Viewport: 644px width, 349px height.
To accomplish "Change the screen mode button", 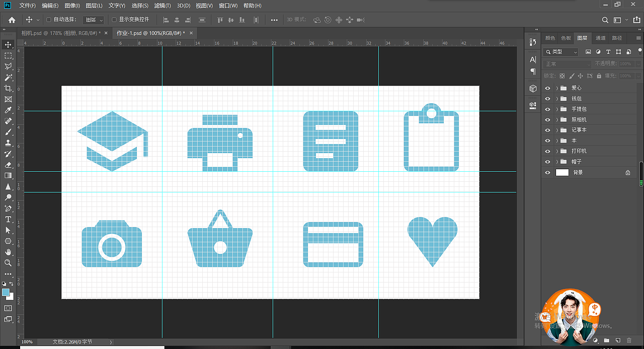I will coord(8,319).
